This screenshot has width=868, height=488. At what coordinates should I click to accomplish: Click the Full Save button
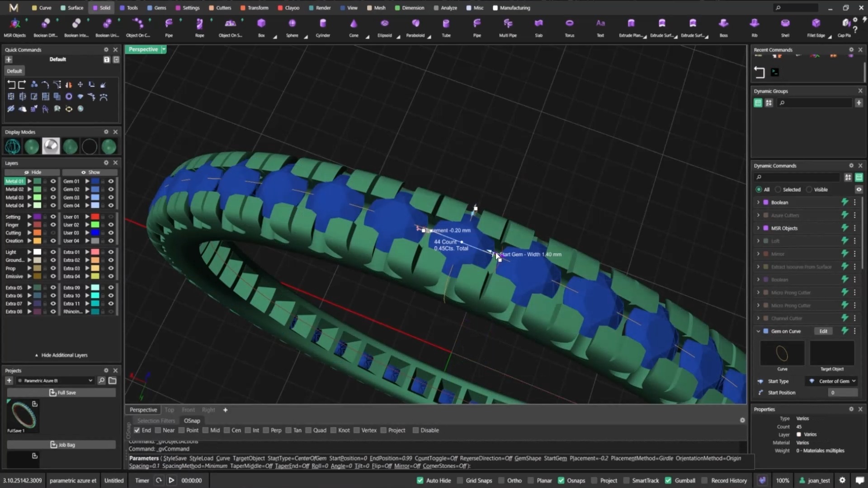(61, 393)
